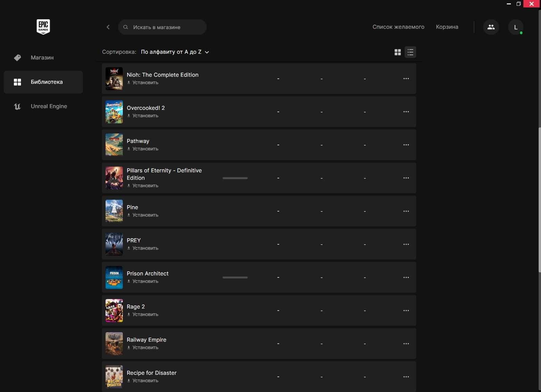Switch to list view
The width and height of the screenshot is (541, 392).
(x=410, y=52)
